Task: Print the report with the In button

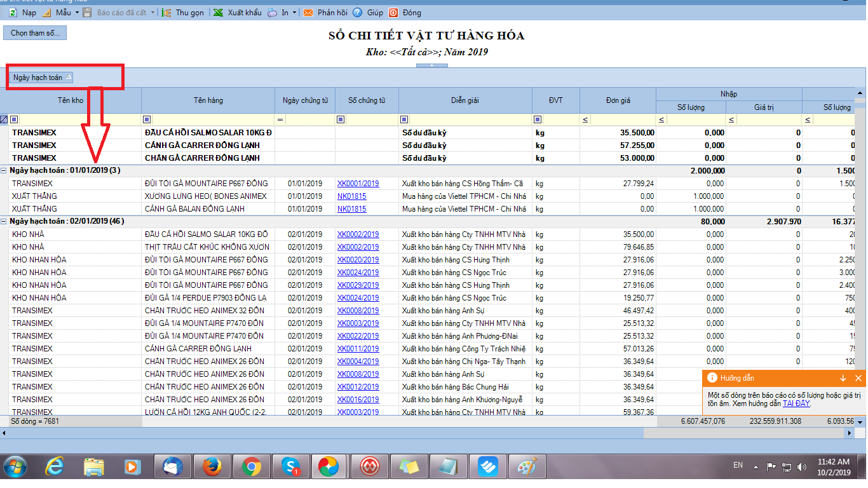Action: pyautogui.click(x=278, y=12)
